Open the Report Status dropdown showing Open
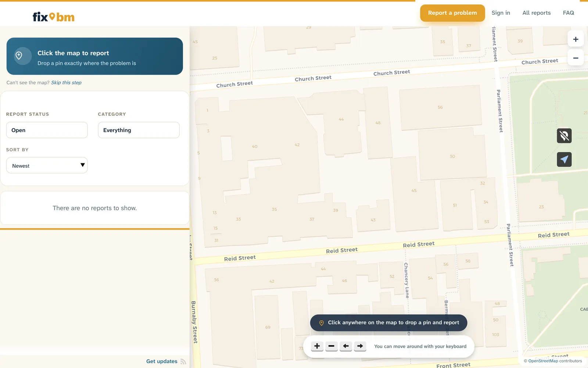The width and height of the screenshot is (588, 368). (x=47, y=130)
